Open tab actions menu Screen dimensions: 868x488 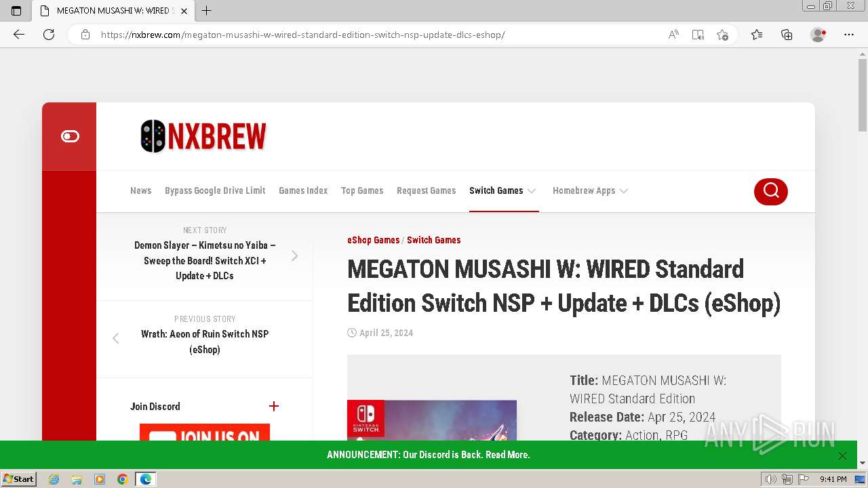(x=16, y=11)
